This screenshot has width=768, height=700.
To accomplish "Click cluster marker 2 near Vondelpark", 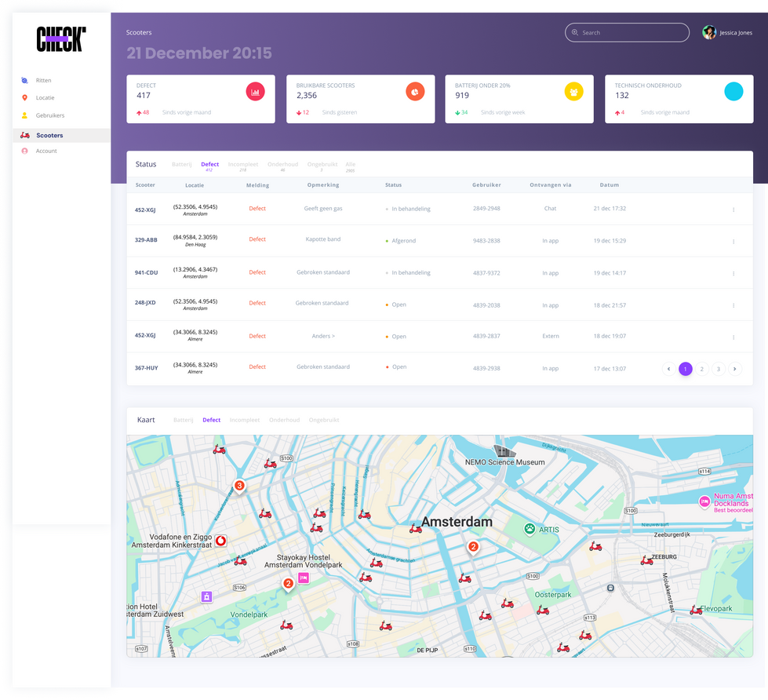I will (x=289, y=584).
